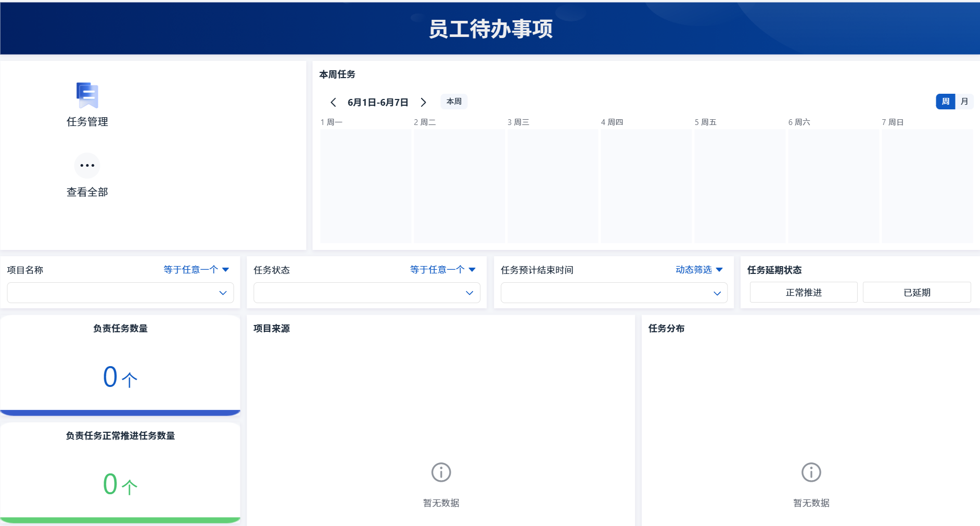This screenshot has height=526, width=980.
Task: Select the 1 周一 calendar column
Action: click(366, 186)
